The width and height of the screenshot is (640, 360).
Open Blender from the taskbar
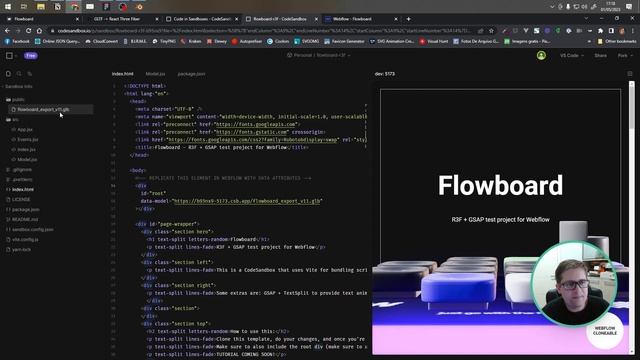[139, 7]
